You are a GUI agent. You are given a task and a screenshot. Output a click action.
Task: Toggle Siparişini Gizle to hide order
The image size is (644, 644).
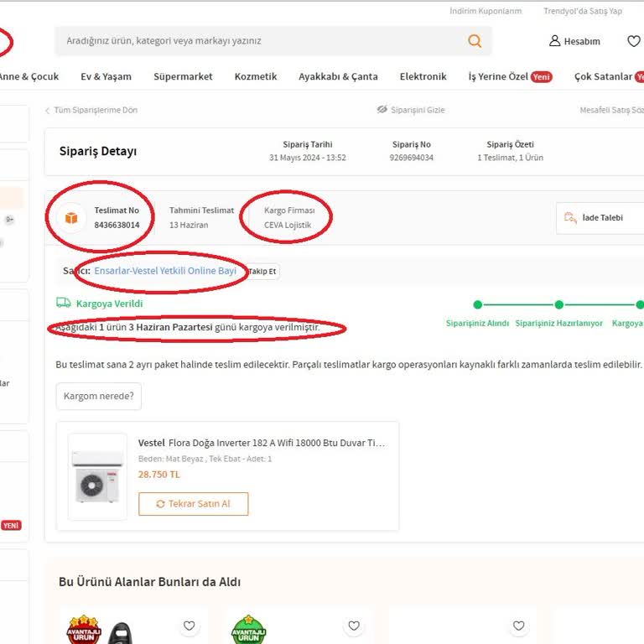coord(411,110)
